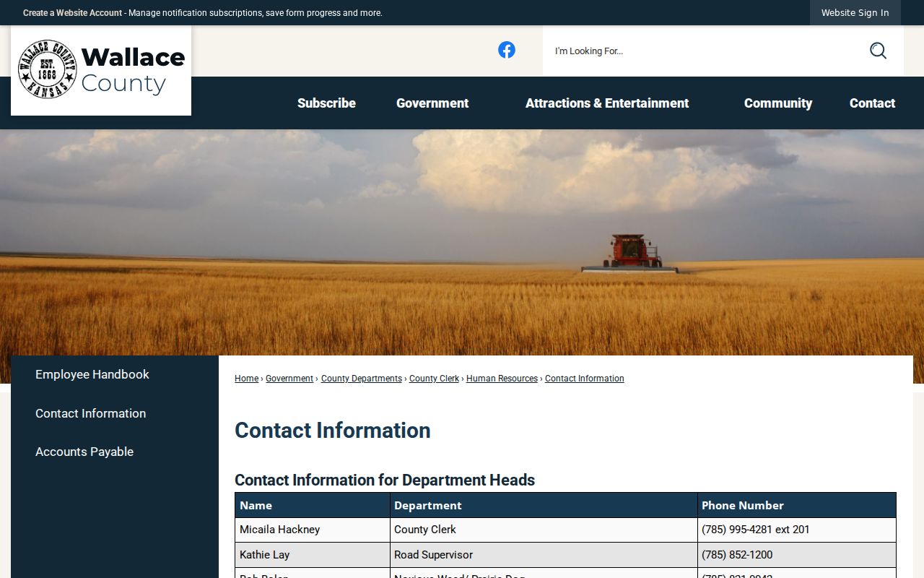Open the Subscribe menu

[x=326, y=103]
